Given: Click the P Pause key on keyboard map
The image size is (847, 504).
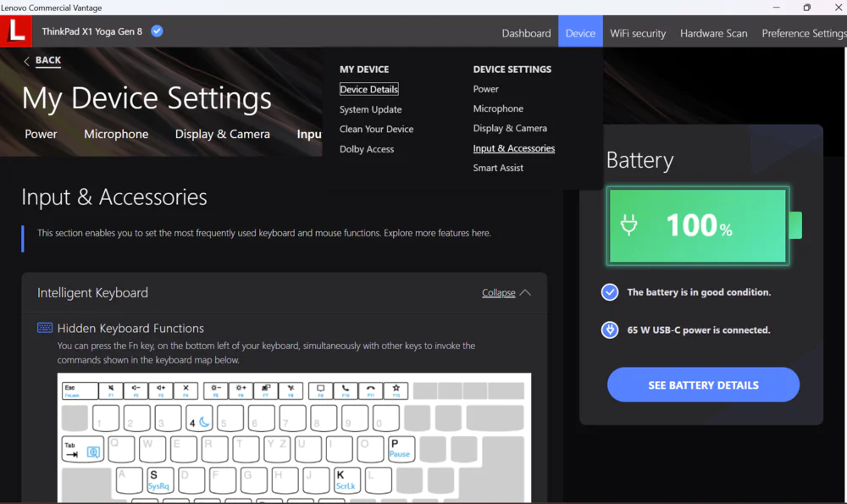Looking at the screenshot, I should coord(401,450).
